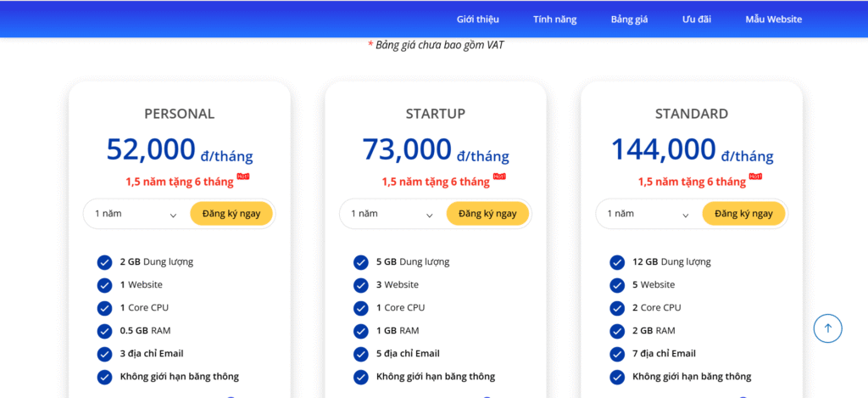Image resolution: width=868 pixels, height=398 pixels.
Task: Go to the Tính năng navigation item
Action: [x=554, y=19]
